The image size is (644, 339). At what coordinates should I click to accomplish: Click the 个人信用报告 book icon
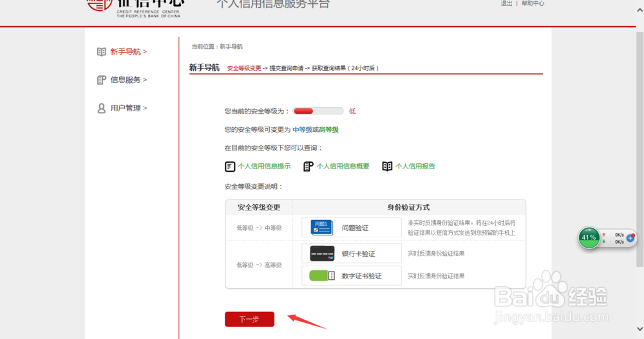(x=387, y=166)
